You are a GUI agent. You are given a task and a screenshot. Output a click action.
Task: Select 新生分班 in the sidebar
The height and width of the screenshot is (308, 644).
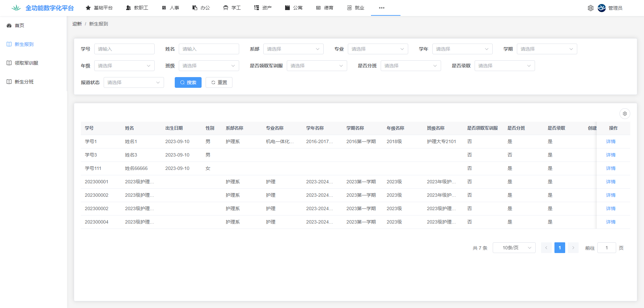24,82
